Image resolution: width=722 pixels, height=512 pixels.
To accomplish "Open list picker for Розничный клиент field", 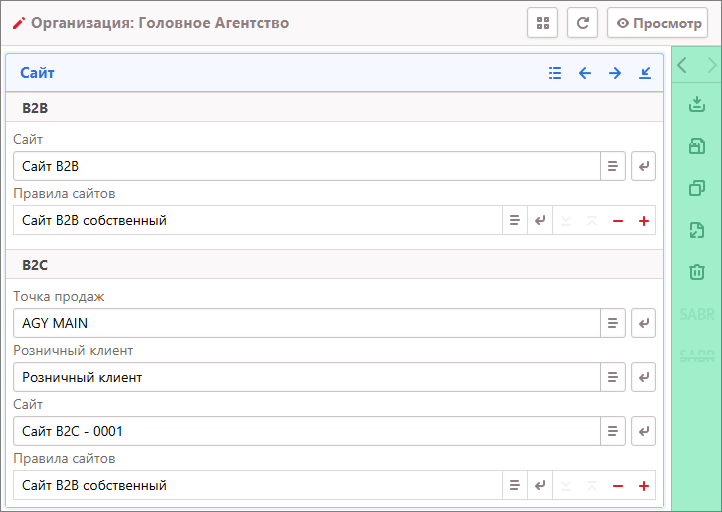I will 613,377.
